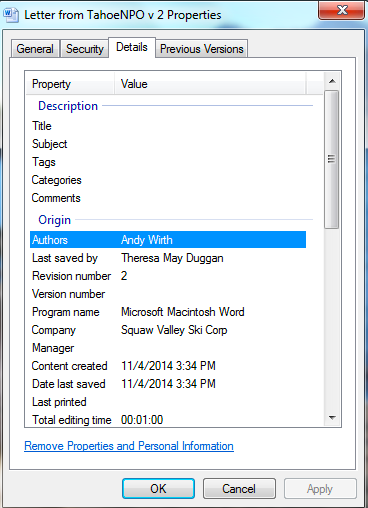
Task: Click the Word document icon in title bar
Action: (11, 15)
